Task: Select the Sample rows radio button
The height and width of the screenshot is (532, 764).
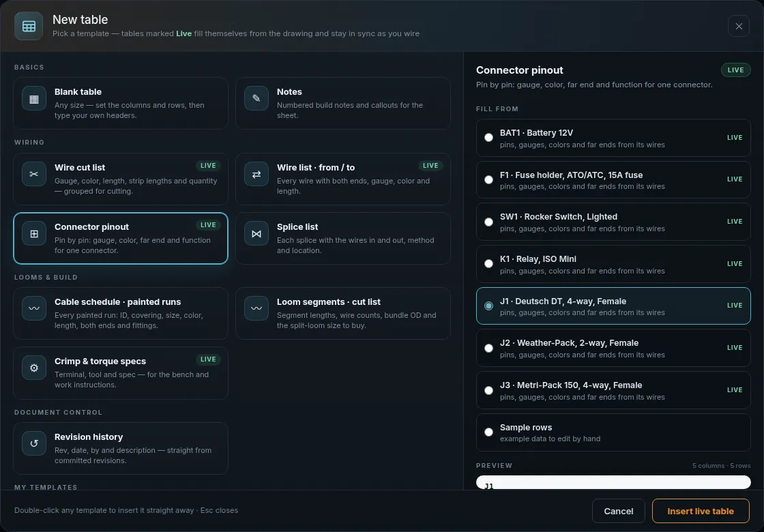Action: (x=488, y=432)
